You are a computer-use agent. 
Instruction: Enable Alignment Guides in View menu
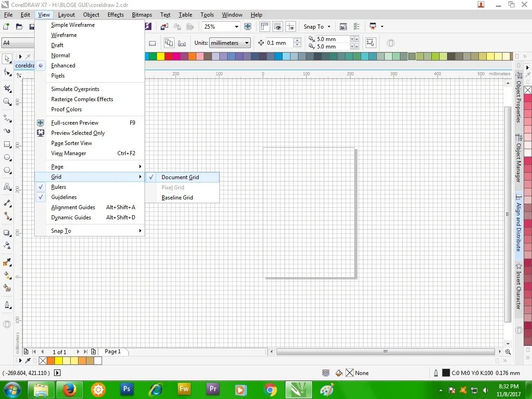(90, 207)
